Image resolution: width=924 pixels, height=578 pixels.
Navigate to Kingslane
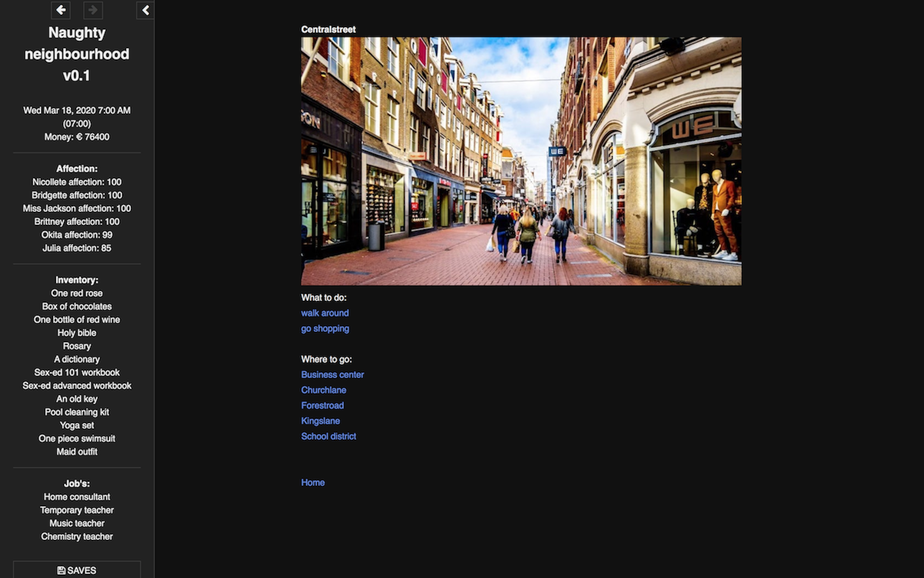pos(321,421)
